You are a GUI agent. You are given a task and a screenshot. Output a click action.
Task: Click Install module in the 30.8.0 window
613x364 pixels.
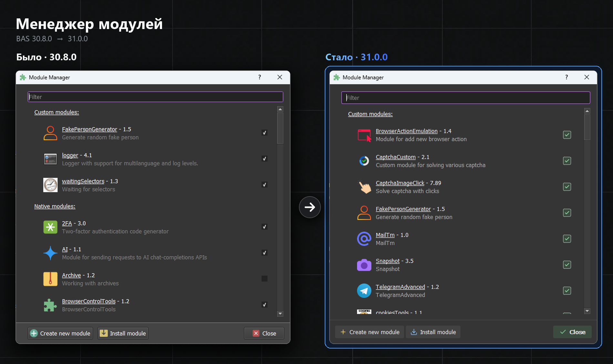click(123, 333)
